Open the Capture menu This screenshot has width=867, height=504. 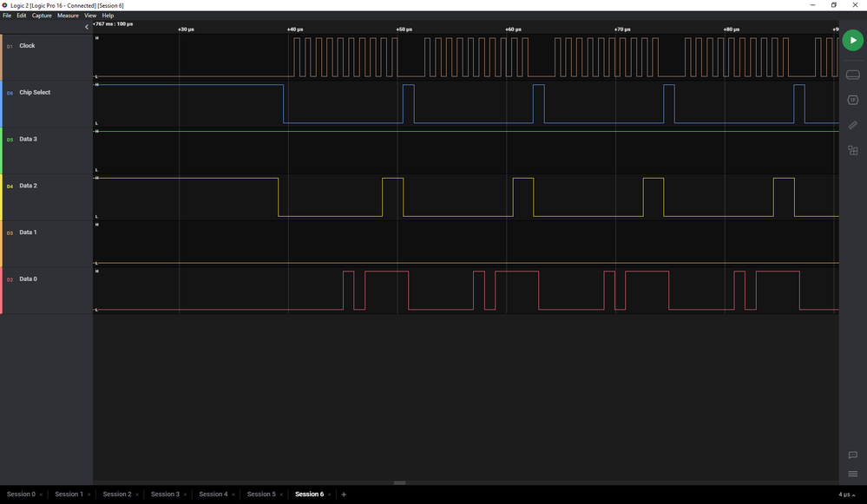[x=42, y=16]
